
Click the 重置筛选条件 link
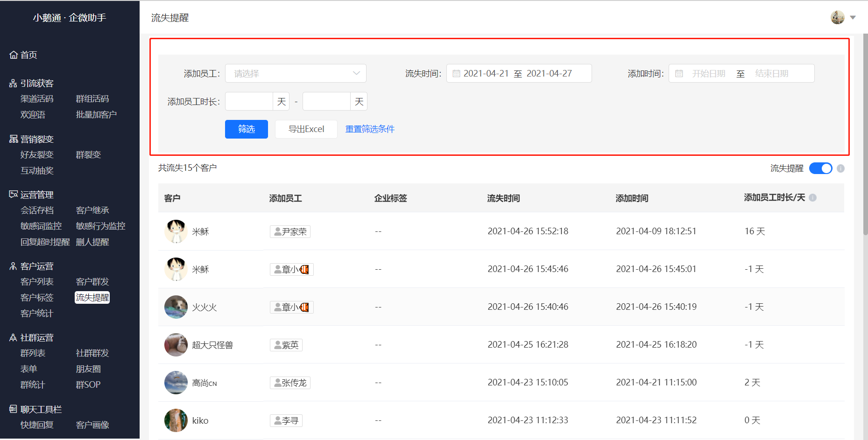370,129
